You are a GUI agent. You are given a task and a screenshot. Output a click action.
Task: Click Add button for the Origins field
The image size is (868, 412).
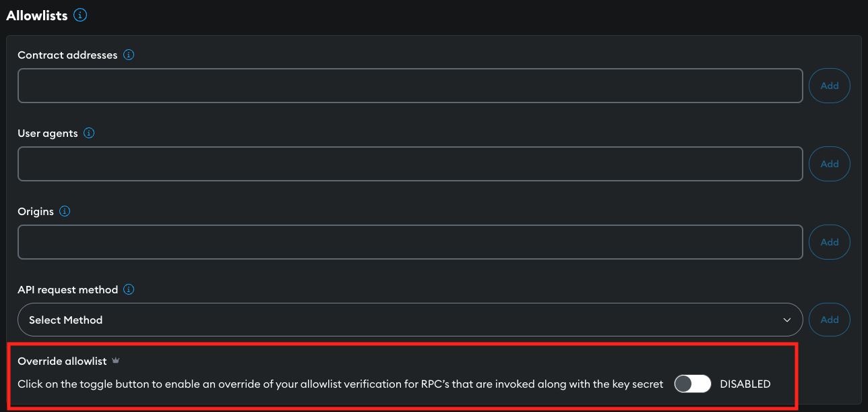[829, 242]
